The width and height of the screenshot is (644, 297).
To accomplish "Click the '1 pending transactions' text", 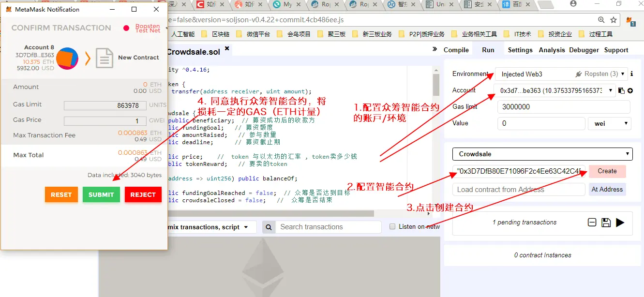I will (524, 223).
